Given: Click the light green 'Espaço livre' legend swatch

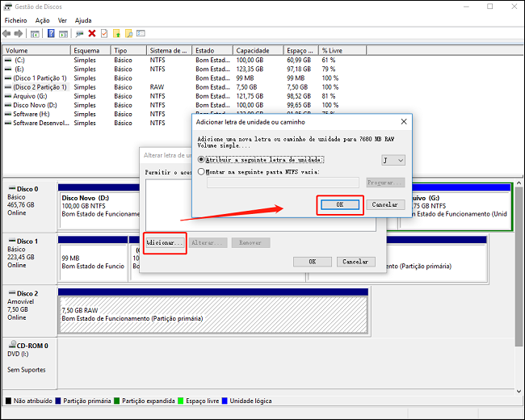Looking at the screenshot, I should point(181,401).
